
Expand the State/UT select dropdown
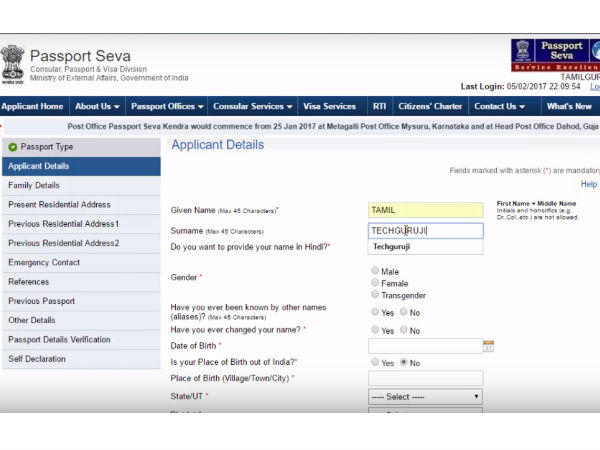425,396
